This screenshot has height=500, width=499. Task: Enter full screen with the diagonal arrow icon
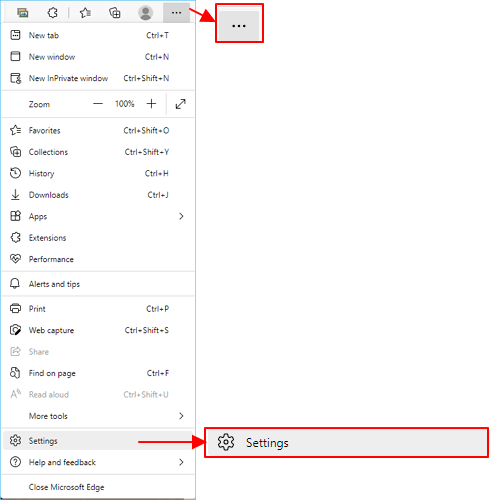click(x=180, y=104)
